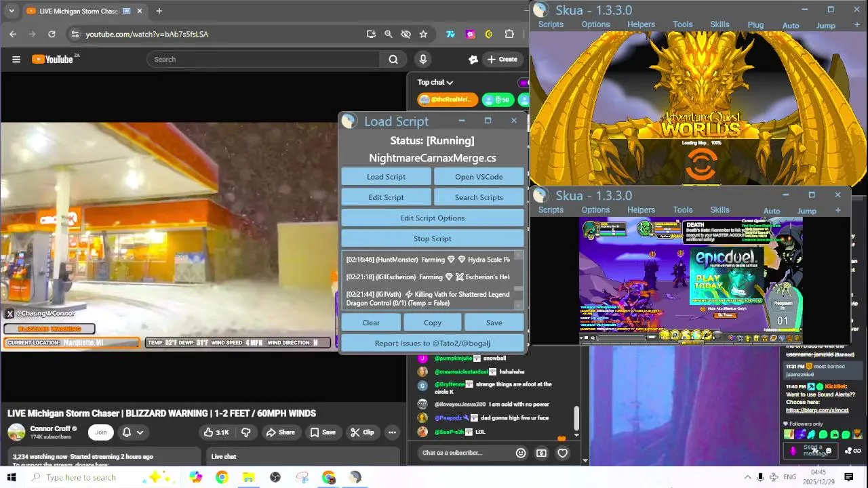Expand the Top chat dropdown
This screenshot has height=488, width=868.
435,82
